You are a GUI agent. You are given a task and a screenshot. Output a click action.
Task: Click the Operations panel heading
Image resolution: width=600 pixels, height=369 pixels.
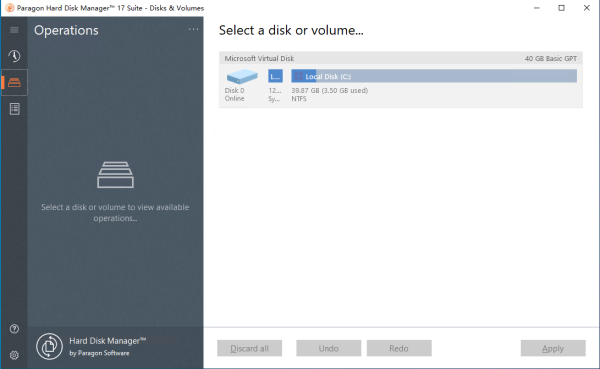(66, 30)
